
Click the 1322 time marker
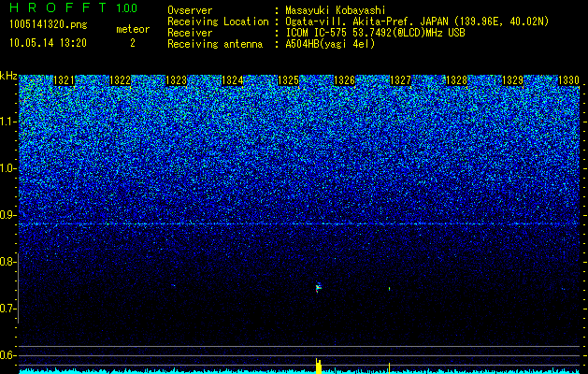coord(120,80)
